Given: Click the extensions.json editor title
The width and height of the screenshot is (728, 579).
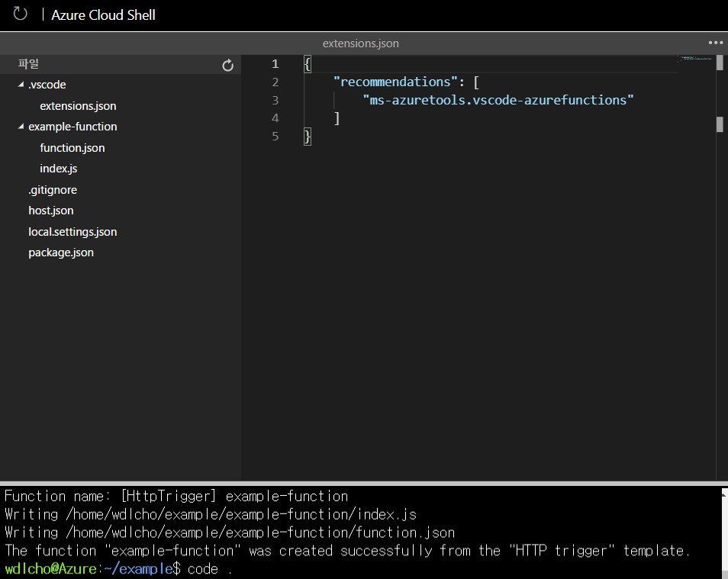Looking at the screenshot, I should pos(361,43).
